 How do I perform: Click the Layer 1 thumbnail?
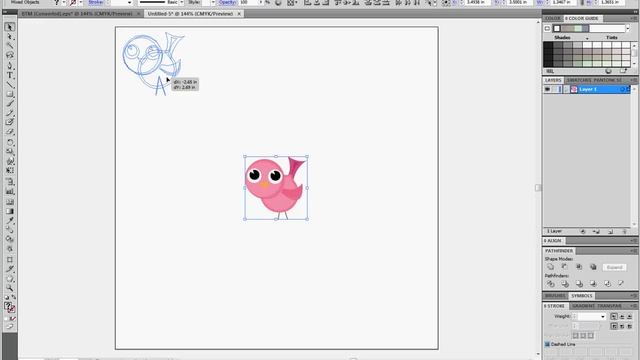pos(574,89)
